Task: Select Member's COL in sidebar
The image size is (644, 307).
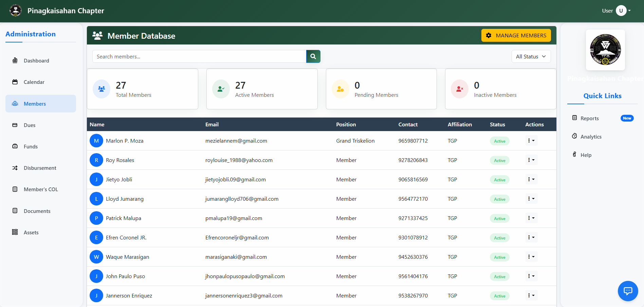Action: [x=41, y=189]
